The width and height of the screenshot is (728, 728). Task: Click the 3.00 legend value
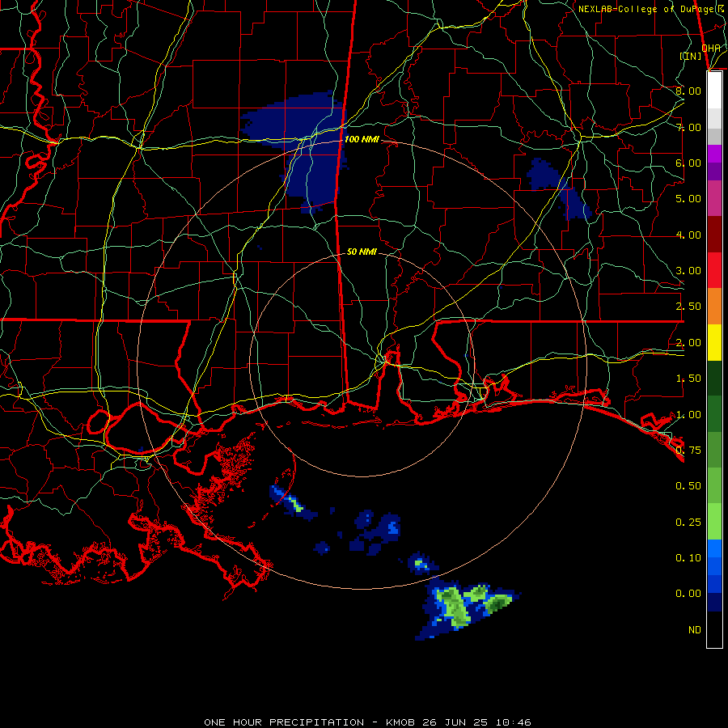click(688, 271)
